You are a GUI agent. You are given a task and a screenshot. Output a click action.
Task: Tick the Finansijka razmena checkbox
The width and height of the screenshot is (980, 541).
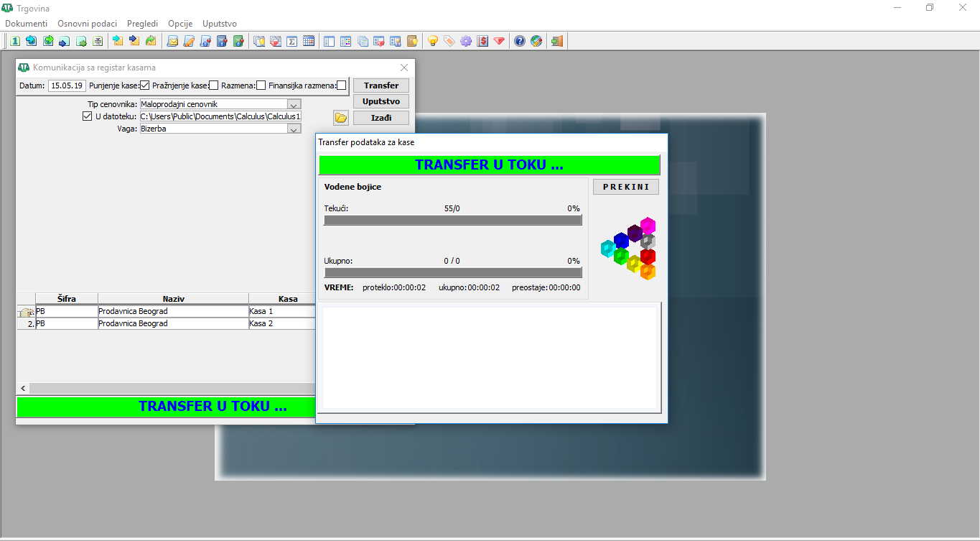click(x=341, y=85)
